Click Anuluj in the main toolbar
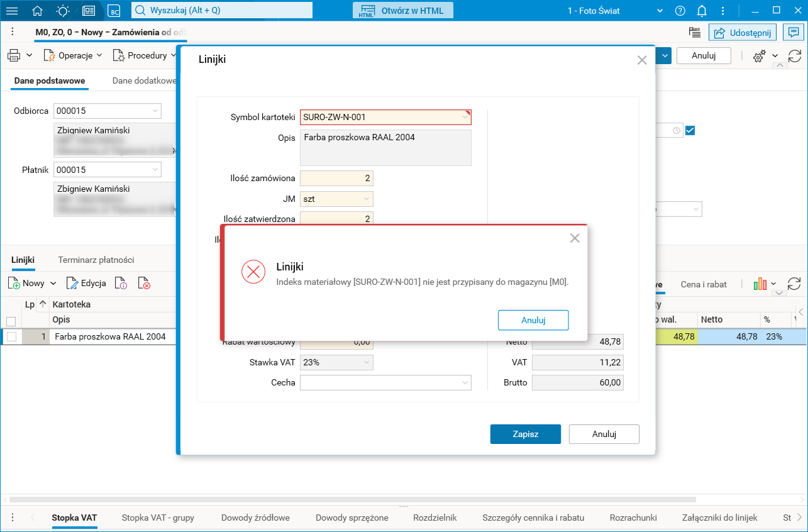 704,55
